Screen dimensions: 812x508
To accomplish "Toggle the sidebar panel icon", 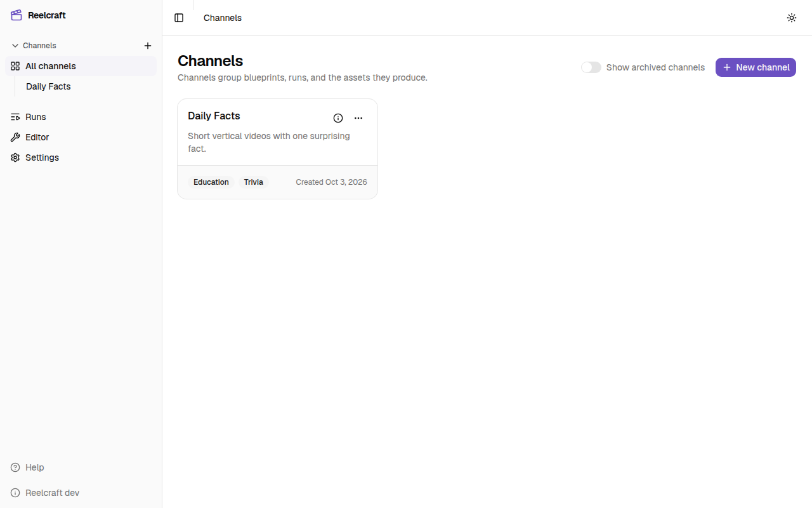I will 179,18.
